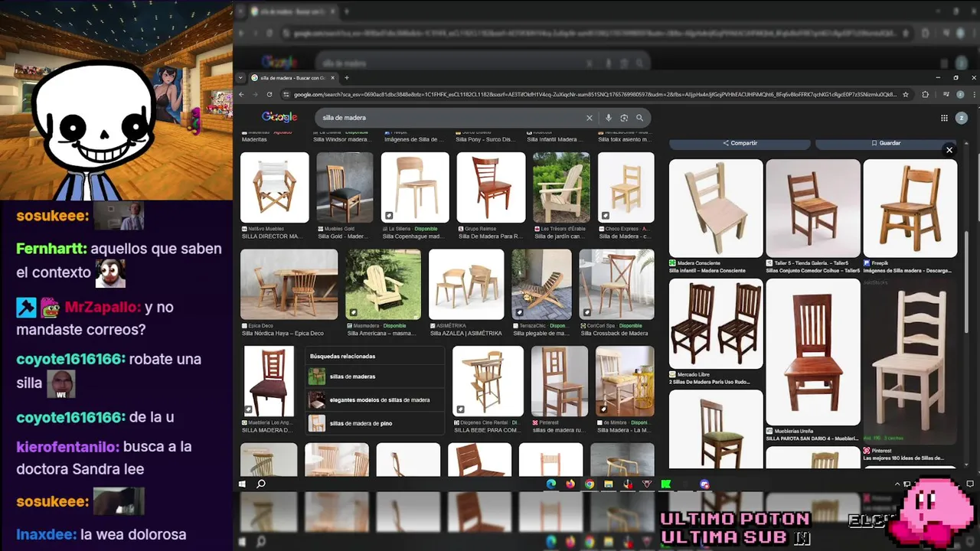Go back using Chrome's back arrow
The height and width of the screenshot is (551, 980).
pos(241,94)
